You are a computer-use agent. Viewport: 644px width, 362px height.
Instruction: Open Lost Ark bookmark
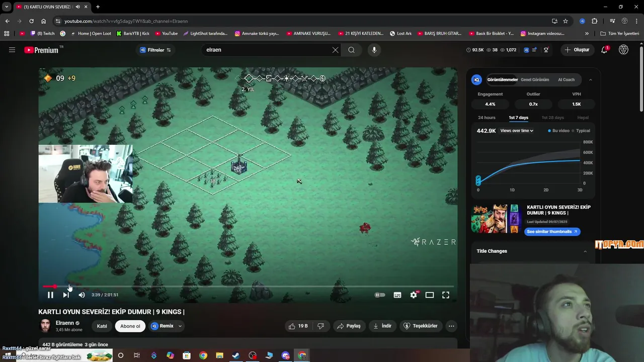(400, 34)
